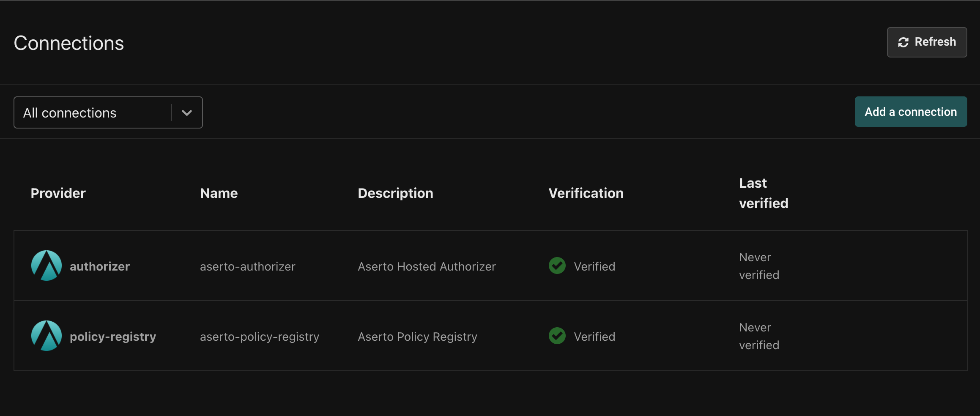
Task: Click green verified checkmark for authorizer
Action: pos(557,265)
